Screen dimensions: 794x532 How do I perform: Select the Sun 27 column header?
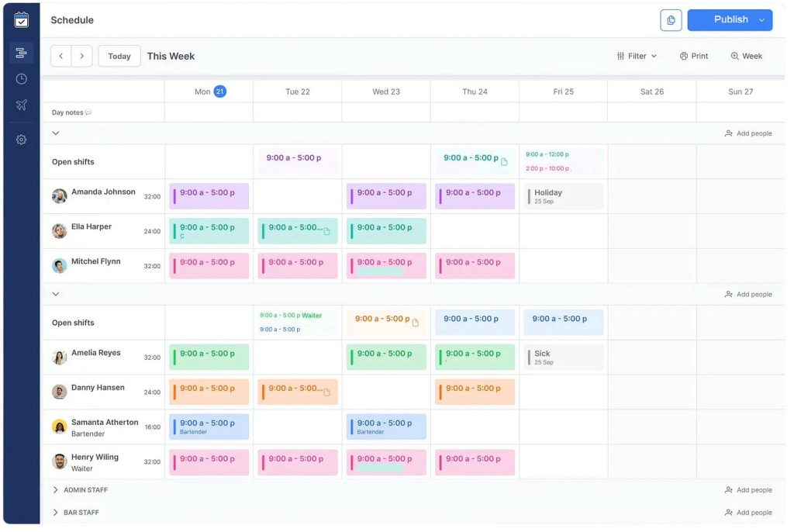tap(740, 92)
